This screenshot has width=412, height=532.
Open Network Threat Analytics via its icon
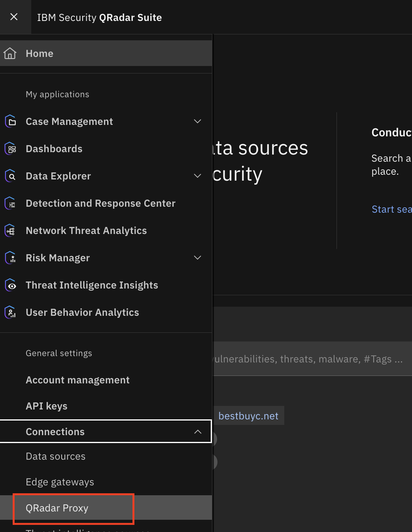[10, 230]
